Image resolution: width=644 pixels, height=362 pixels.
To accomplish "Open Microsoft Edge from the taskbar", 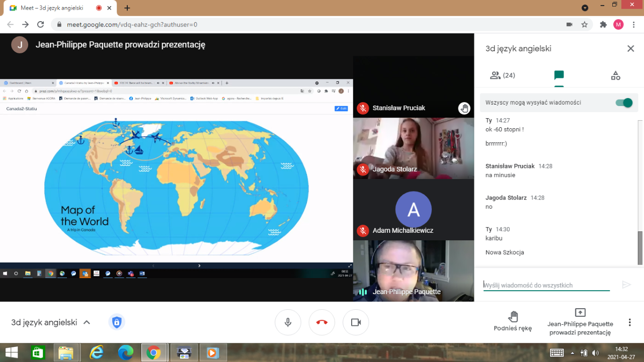I will 125,353.
